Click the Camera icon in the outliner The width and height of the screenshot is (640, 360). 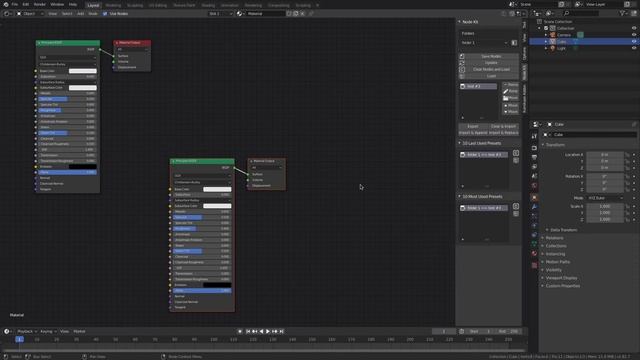553,35
